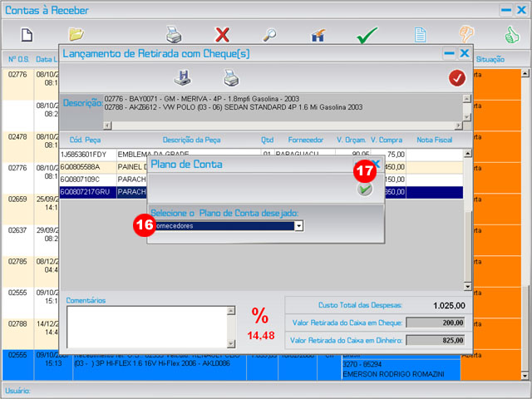Click the printer icon in Lançamento dialog
Screen dimensions: 532x399
click(230, 77)
